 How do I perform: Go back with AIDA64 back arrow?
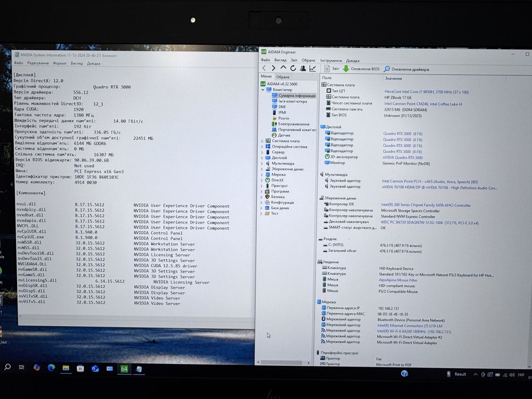click(x=264, y=69)
